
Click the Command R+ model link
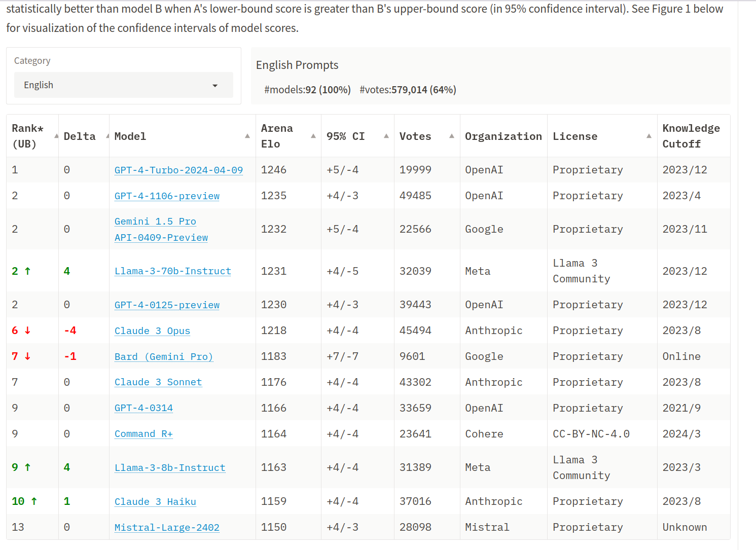[x=143, y=434]
